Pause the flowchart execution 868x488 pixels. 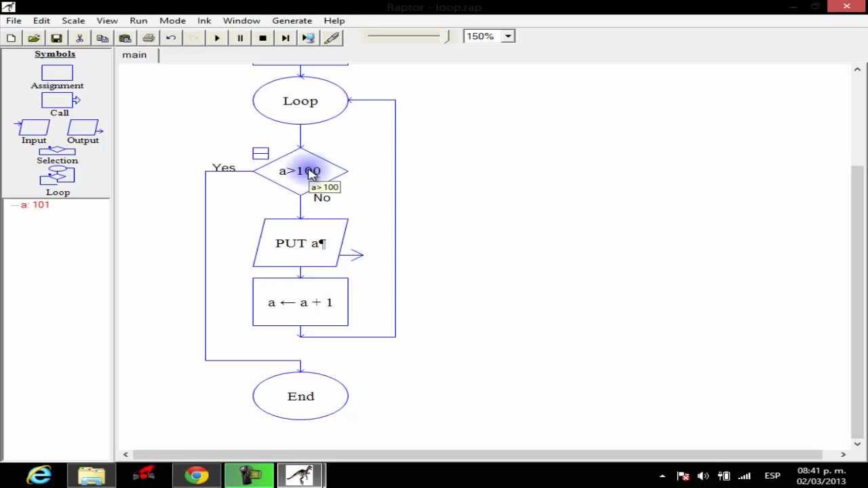(240, 38)
